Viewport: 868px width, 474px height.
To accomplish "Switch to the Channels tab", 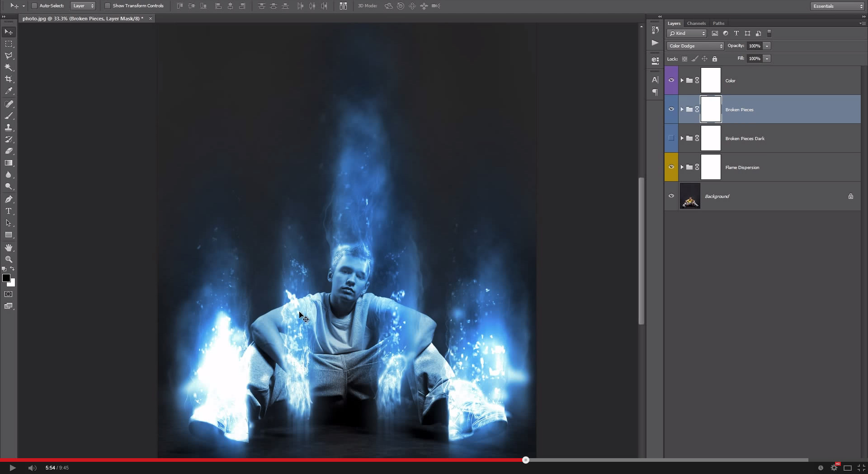I will [696, 23].
